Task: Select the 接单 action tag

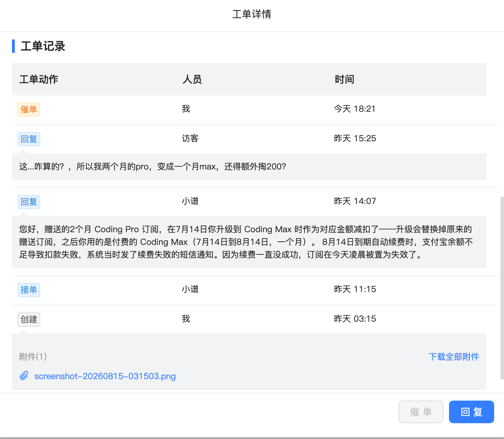Action: click(29, 290)
